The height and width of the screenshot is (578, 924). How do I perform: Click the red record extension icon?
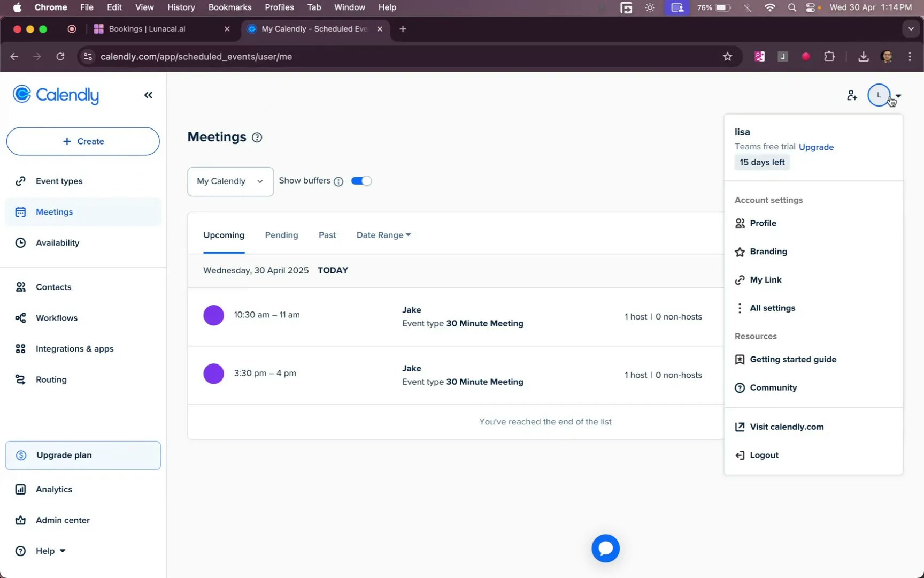click(806, 57)
